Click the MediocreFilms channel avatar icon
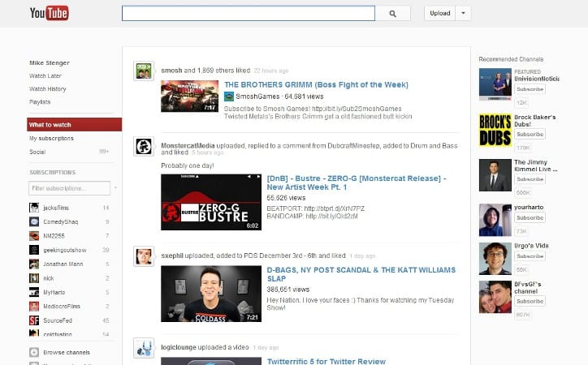 click(x=34, y=307)
